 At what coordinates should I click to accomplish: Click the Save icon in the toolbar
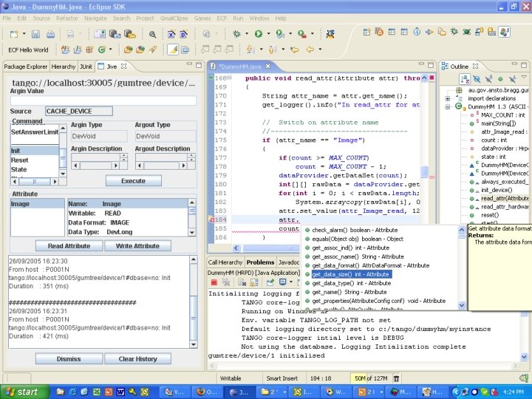(x=35, y=33)
